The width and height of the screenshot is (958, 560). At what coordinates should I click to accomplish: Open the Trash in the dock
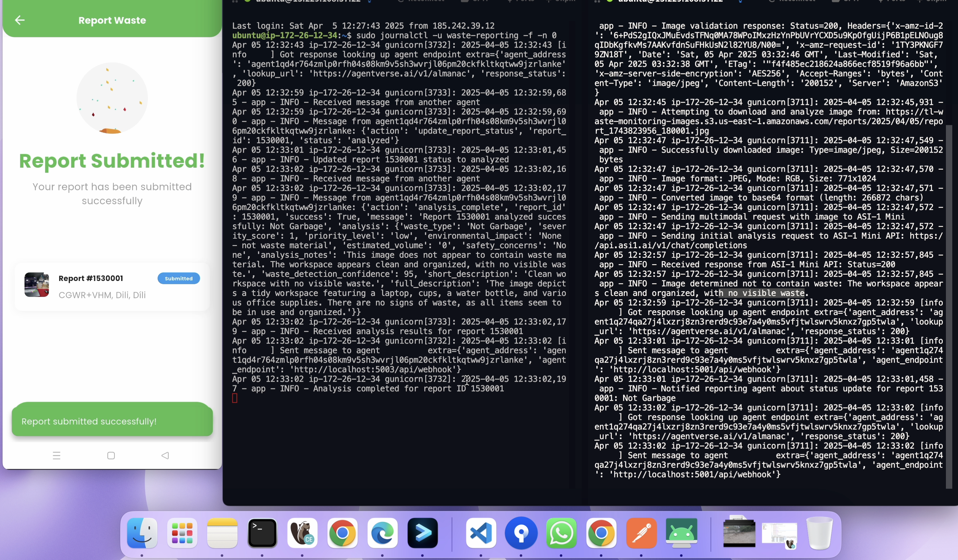pyautogui.click(x=820, y=533)
